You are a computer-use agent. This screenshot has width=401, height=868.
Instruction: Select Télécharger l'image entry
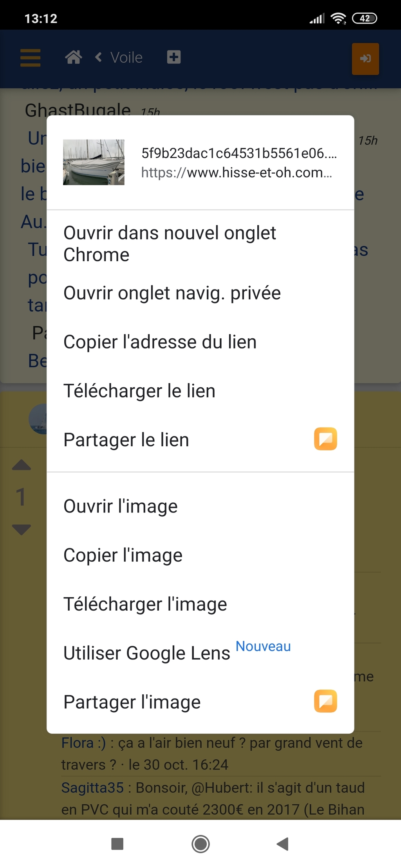(200, 604)
